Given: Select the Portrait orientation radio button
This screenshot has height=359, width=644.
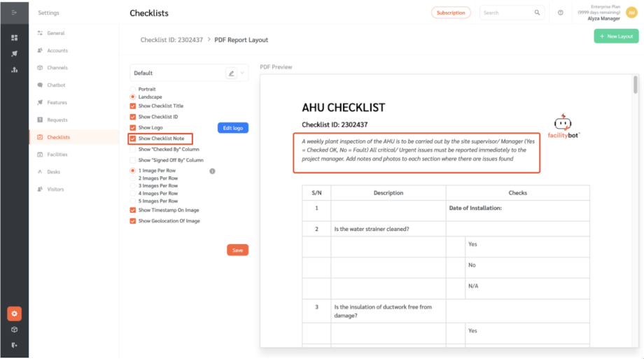Looking at the screenshot, I should point(133,90).
